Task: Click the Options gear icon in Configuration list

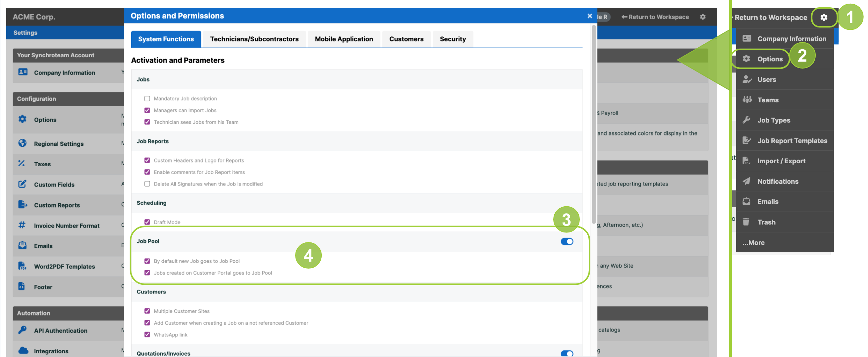Action: coord(23,119)
